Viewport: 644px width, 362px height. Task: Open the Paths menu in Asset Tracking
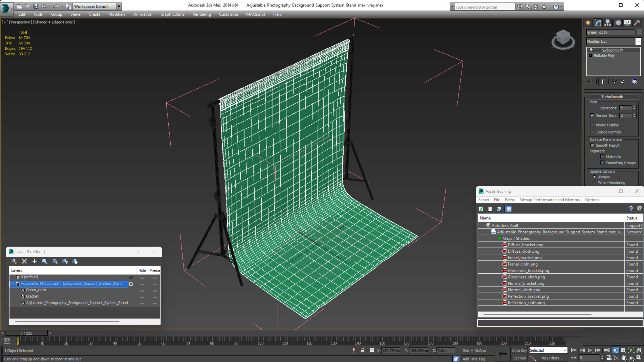(x=509, y=200)
